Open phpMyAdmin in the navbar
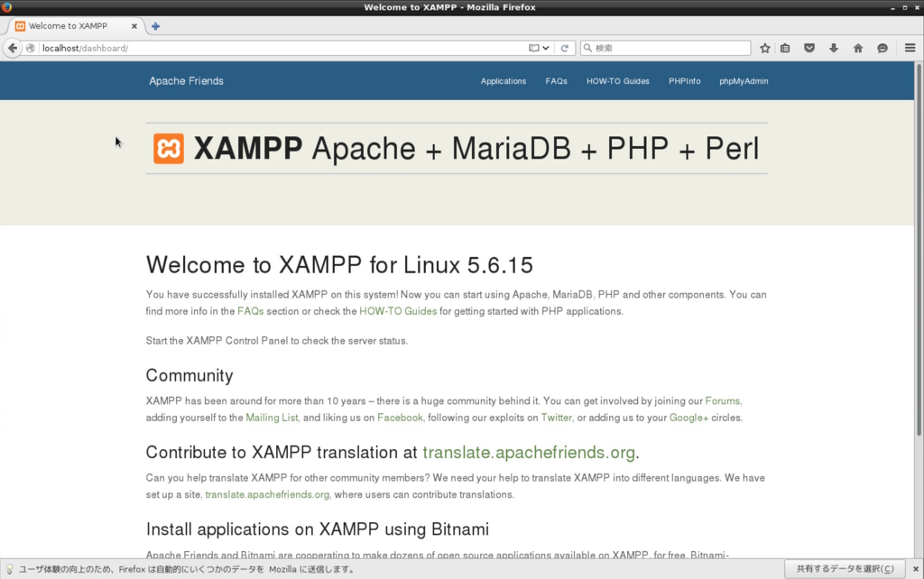This screenshot has height=579, width=924. click(x=744, y=81)
